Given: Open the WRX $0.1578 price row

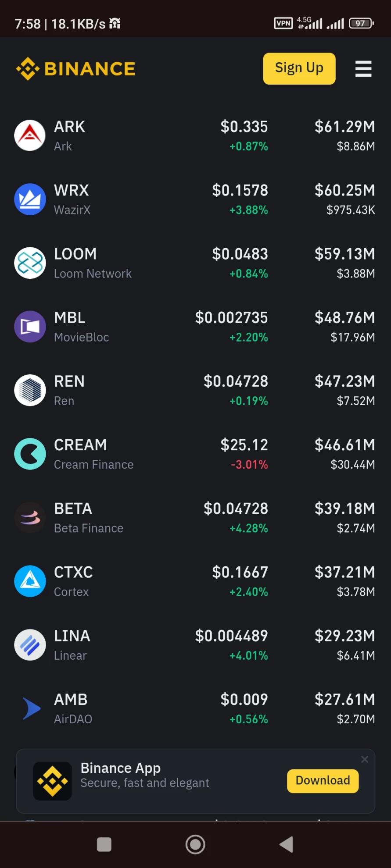Looking at the screenshot, I should coord(195,199).
